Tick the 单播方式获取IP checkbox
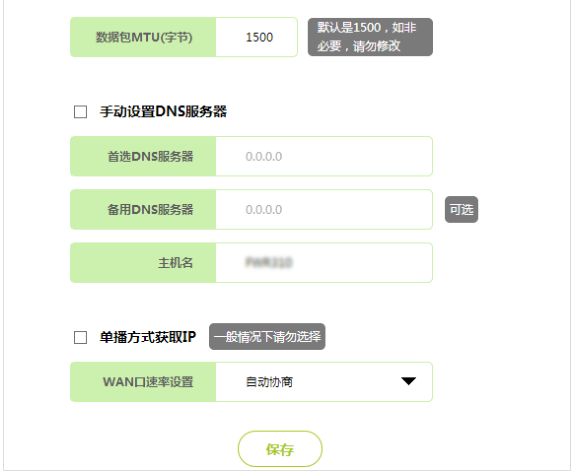 point(80,337)
